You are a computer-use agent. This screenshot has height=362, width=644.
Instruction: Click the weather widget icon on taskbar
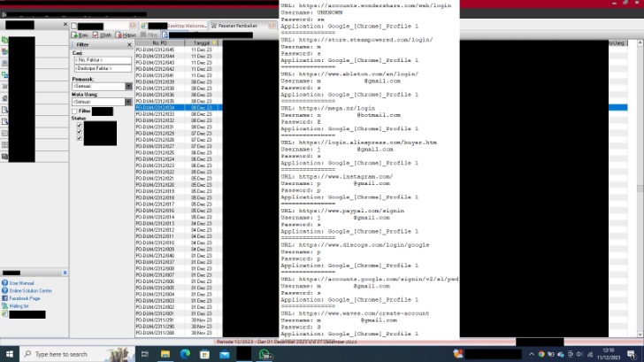(457, 354)
